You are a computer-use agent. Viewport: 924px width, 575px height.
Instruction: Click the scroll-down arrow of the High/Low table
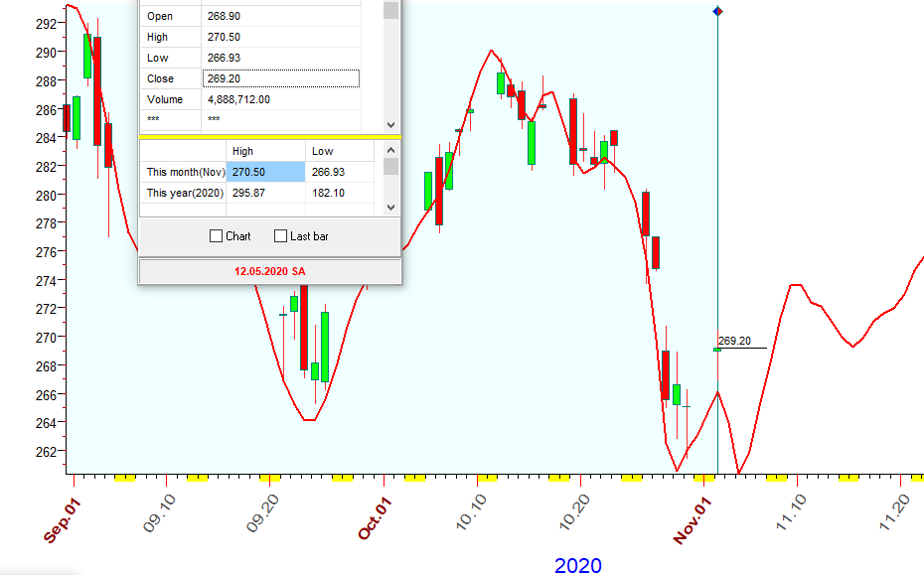pos(390,207)
